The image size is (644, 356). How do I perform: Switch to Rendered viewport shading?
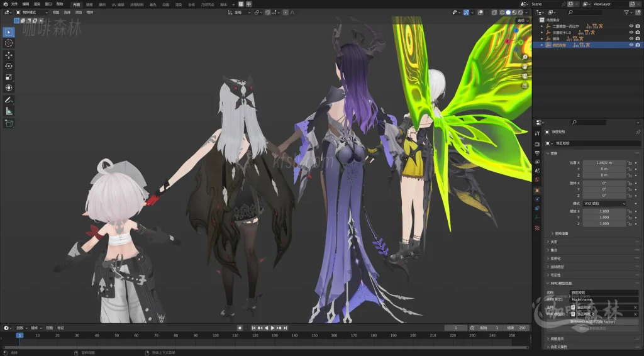[x=520, y=13]
